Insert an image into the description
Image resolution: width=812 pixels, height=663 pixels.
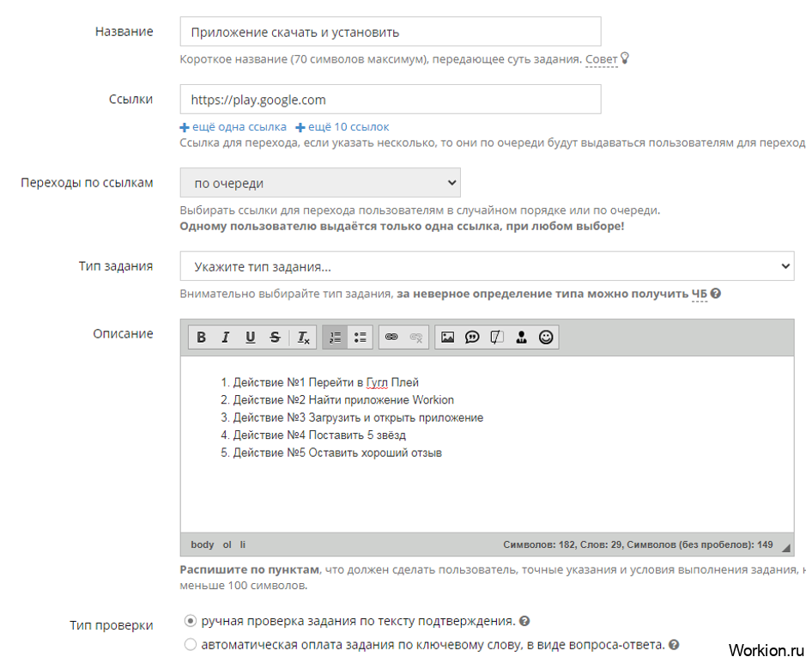point(447,338)
